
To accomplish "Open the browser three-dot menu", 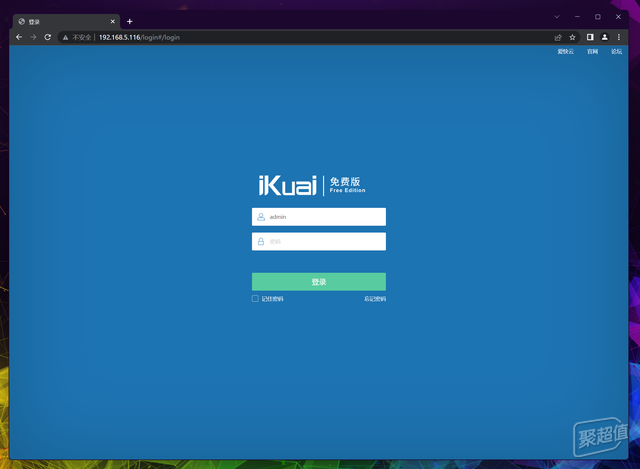I will pyautogui.click(x=619, y=37).
